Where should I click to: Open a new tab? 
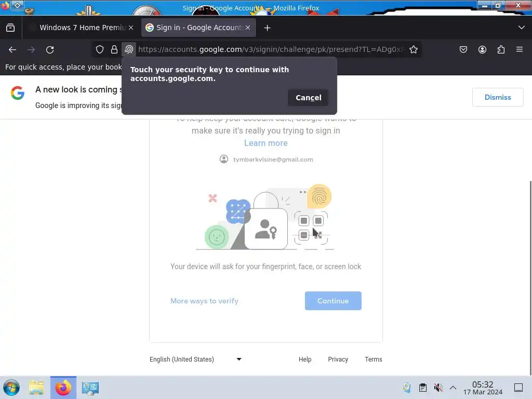click(268, 28)
